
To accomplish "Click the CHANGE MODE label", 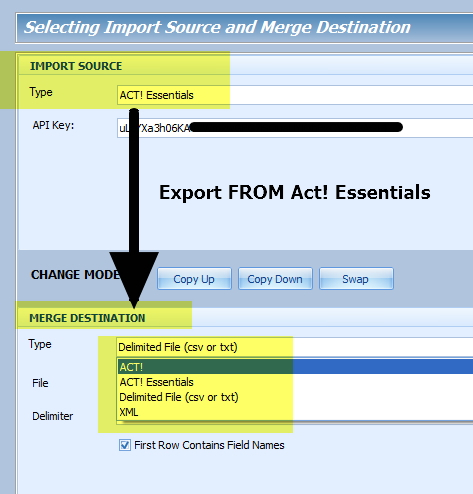I will pyautogui.click(x=75, y=275).
